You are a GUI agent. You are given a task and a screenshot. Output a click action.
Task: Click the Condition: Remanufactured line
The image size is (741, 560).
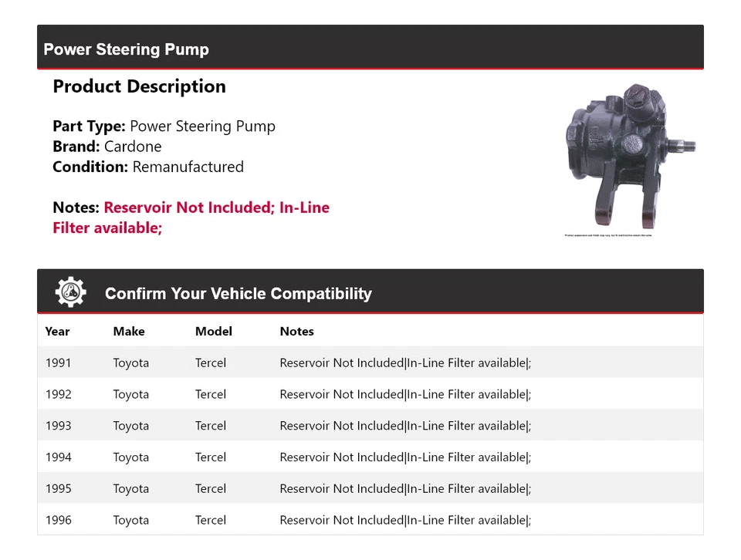148,167
